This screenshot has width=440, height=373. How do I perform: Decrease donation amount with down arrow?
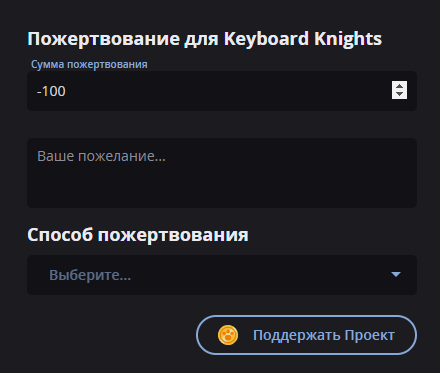point(399,94)
